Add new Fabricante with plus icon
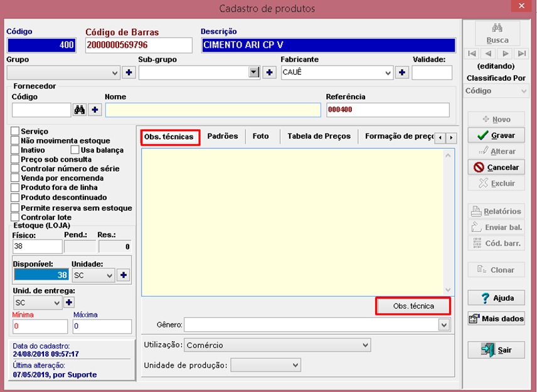This screenshot has height=392, width=537. coord(402,73)
